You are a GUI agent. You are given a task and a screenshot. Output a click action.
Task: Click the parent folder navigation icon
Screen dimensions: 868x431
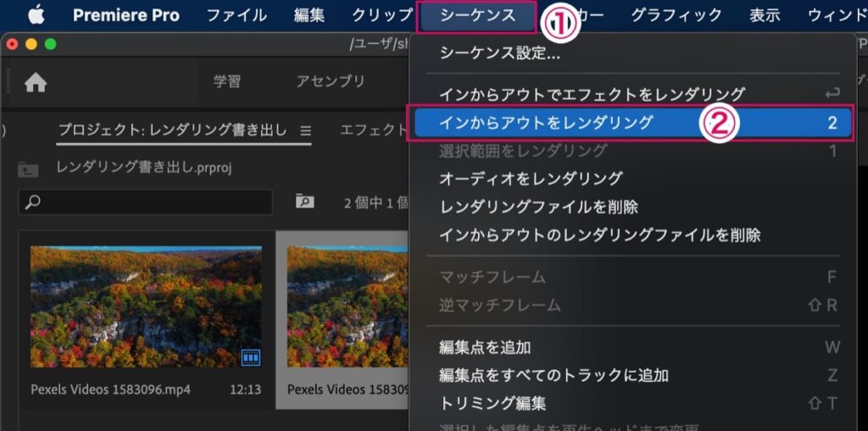28,169
